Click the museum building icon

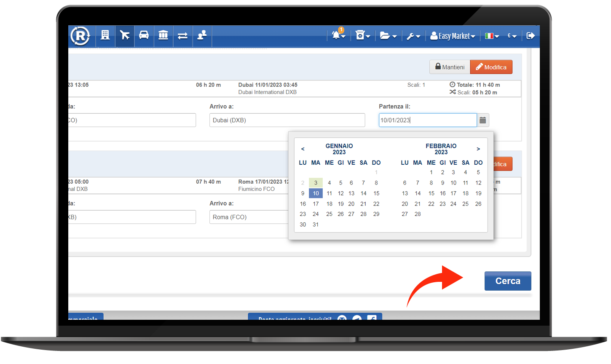click(163, 35)
